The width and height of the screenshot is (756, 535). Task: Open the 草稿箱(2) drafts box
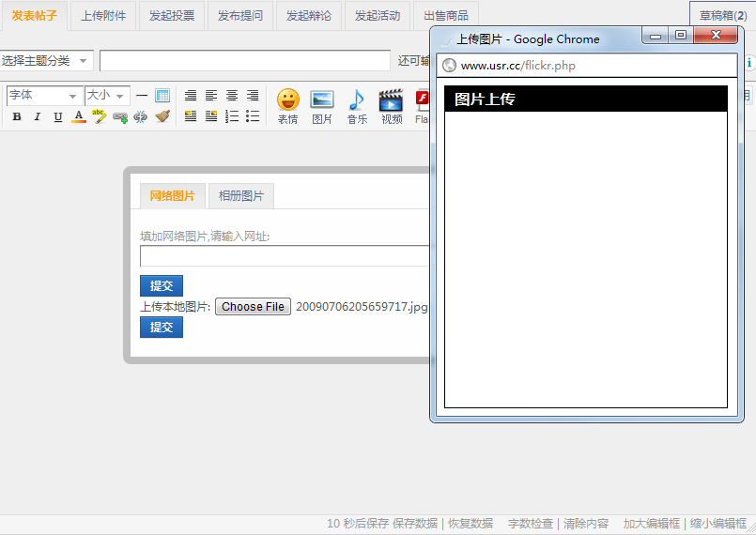pyautogui.click(x=723, y=16)
